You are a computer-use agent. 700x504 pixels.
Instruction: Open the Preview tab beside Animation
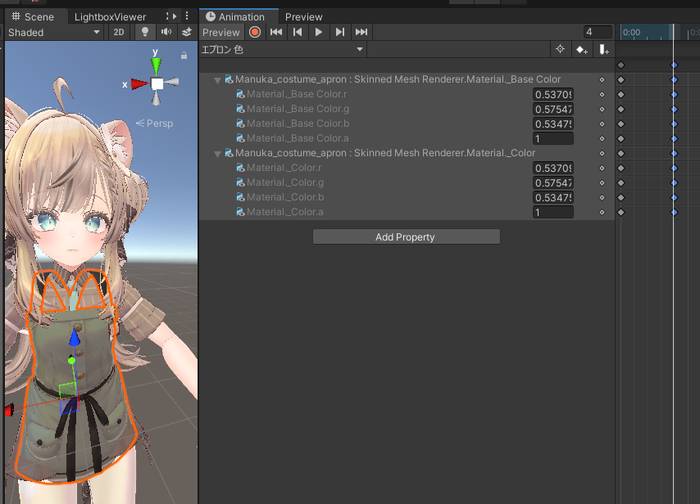coord(304,17)
